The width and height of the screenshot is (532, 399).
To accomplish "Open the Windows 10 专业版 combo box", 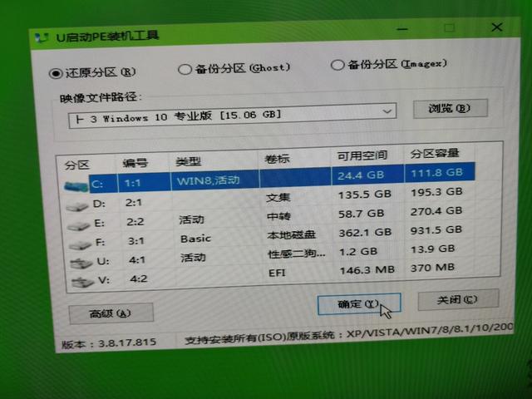I will click(233, 116).
